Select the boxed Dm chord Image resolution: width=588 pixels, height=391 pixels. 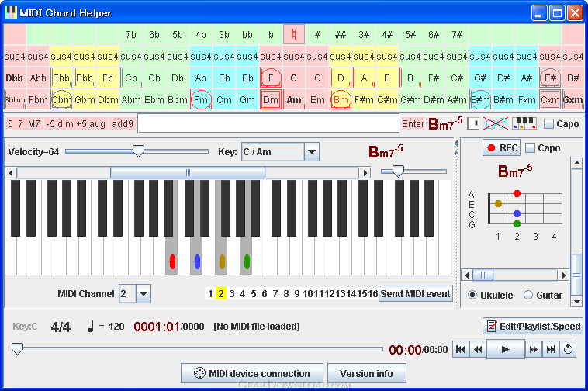click(271, 100)
